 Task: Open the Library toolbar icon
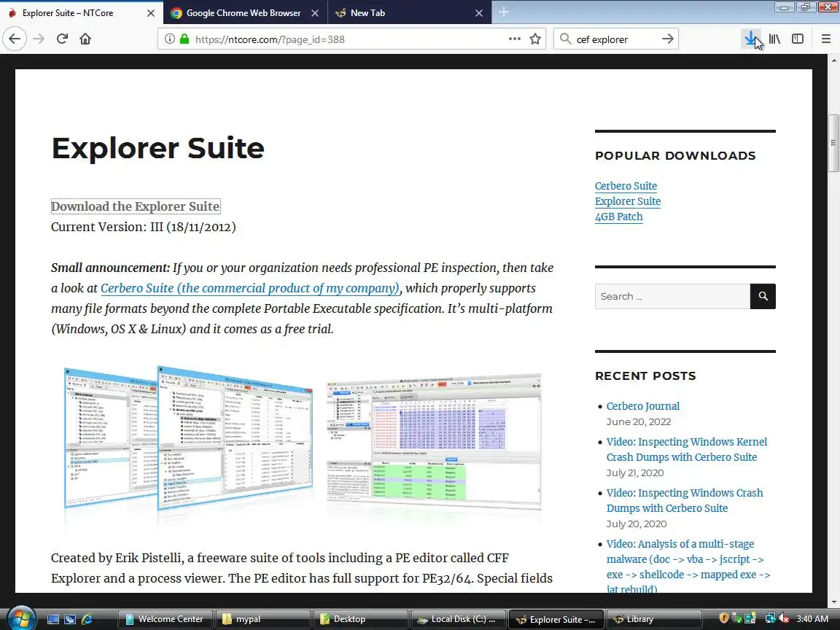tap(774, 39)
